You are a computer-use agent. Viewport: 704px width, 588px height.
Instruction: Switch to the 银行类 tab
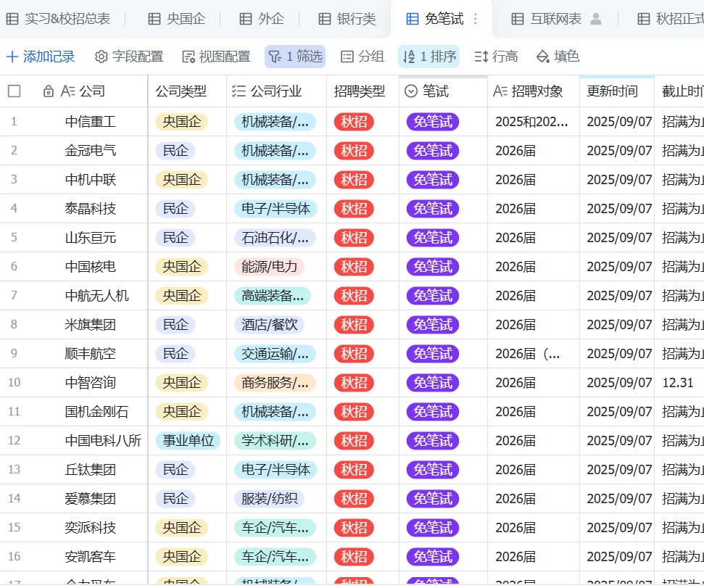347,19
